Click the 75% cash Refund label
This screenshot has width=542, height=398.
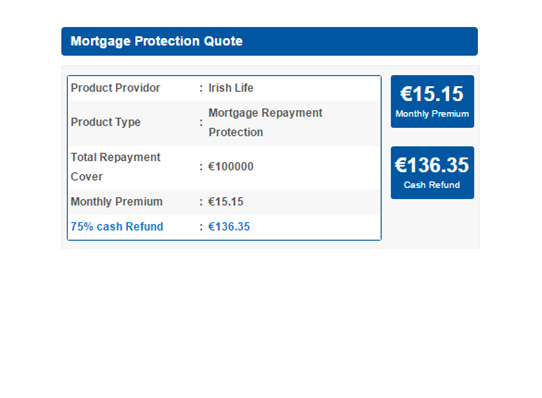coord(117,226)
